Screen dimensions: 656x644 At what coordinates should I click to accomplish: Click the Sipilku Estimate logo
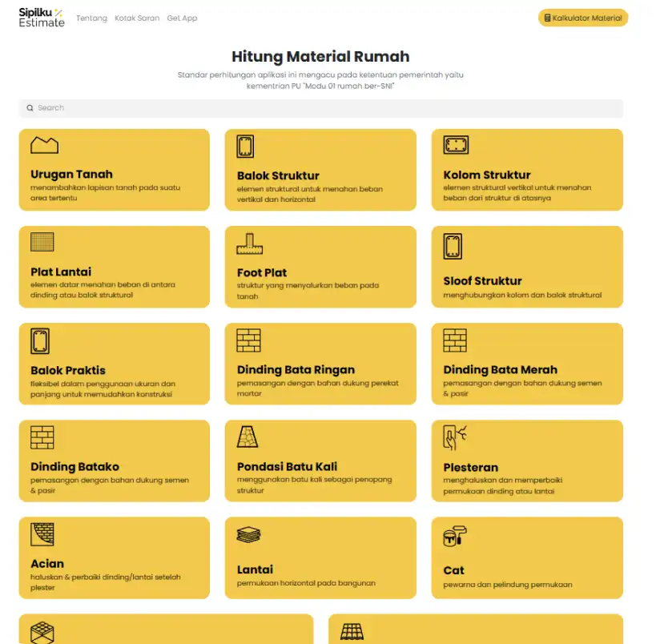point(42,18)
